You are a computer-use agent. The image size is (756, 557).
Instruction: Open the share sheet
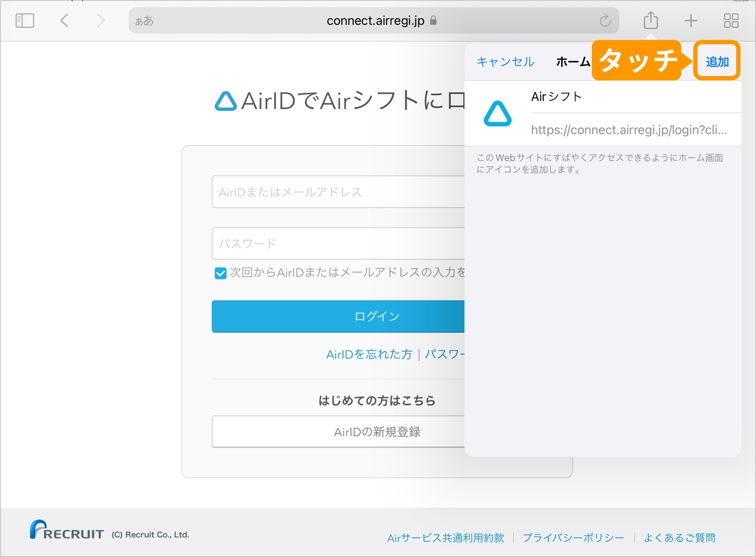[651, 20]
